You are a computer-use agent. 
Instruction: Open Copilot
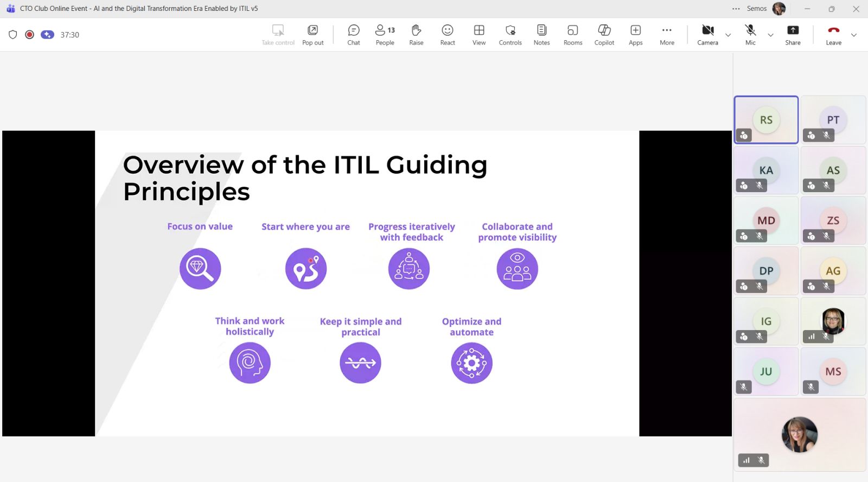(604, 35)
